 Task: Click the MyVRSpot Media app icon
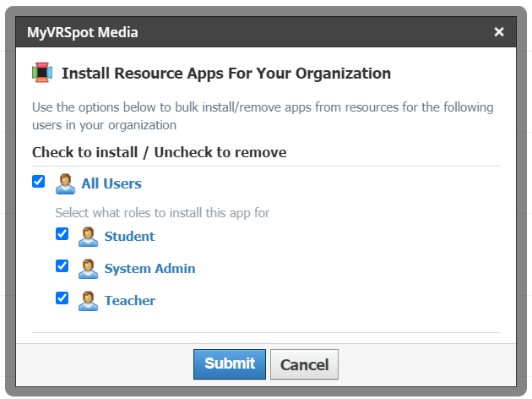coord(42,73)
